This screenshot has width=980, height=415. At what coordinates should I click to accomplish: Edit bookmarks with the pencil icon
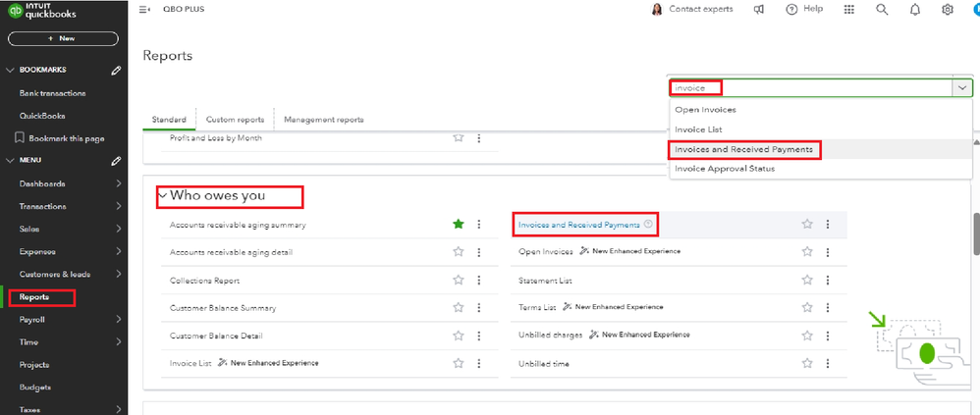[x=116, y=71]
